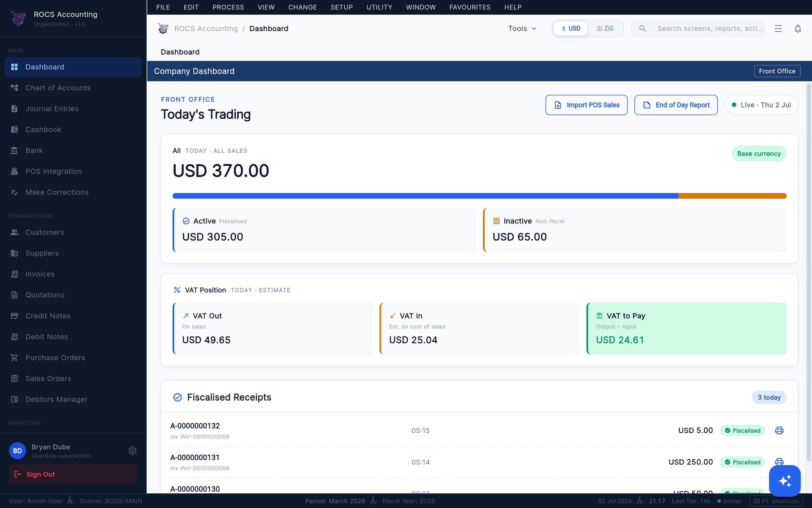Open the hamburger menu icon
The image size is (812, 508).
tap(778, 29)
